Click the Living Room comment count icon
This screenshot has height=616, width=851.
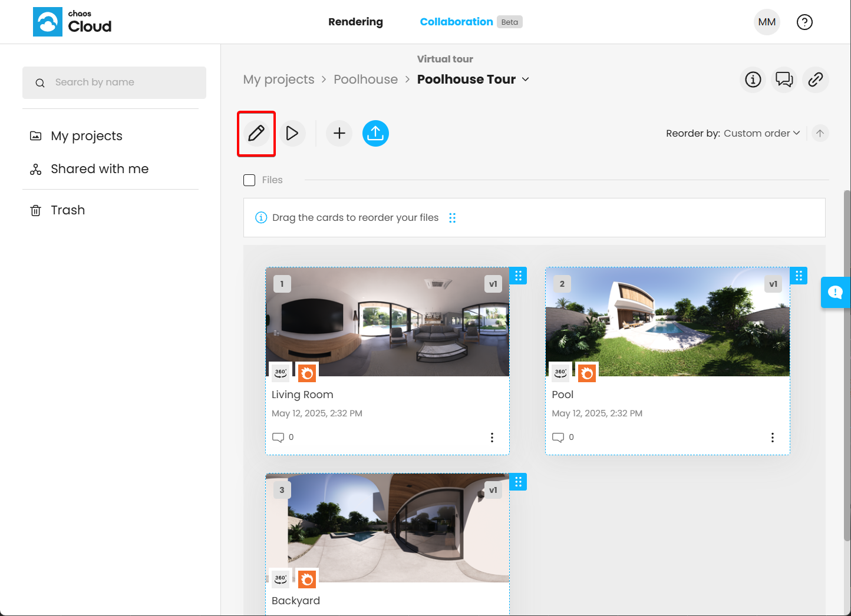(x=278, y=438)
